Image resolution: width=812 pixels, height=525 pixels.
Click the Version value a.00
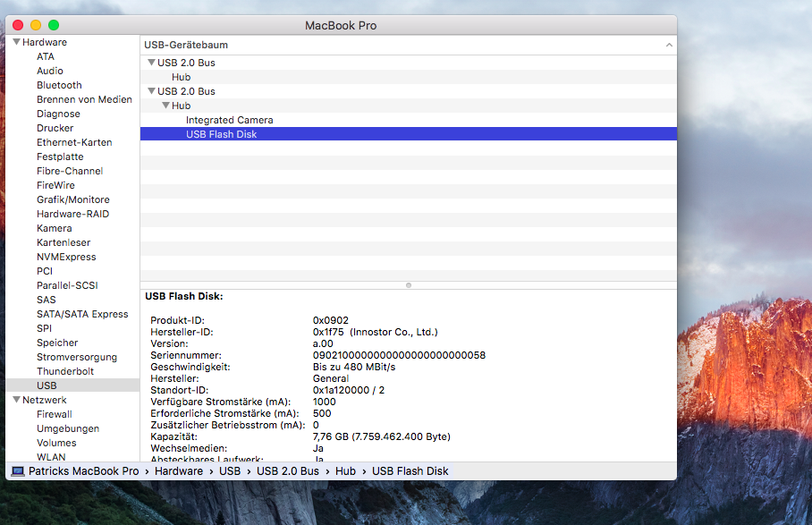click(323, 343)
